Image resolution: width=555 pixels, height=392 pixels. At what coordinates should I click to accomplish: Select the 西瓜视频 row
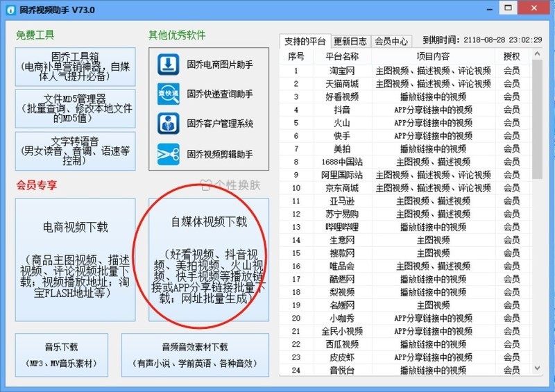(406, 344)
